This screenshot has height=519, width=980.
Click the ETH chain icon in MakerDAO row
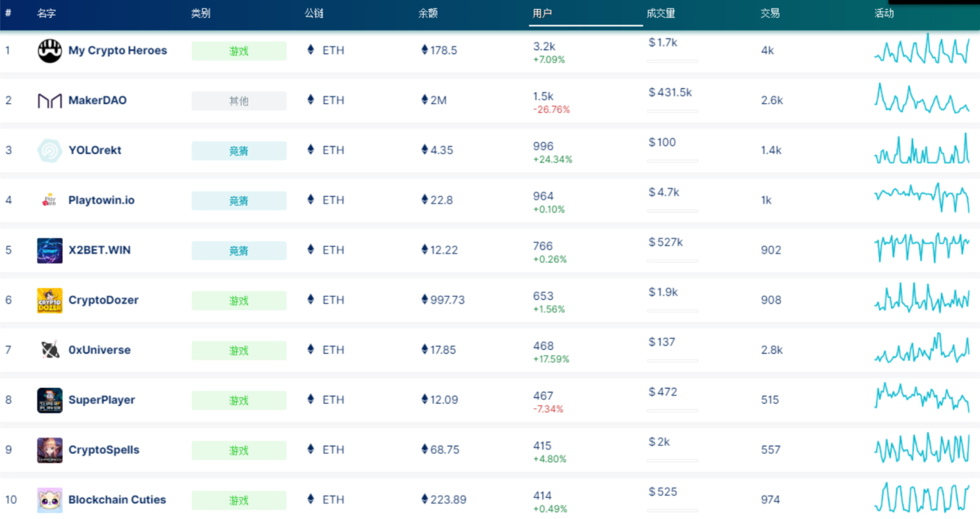click(311, 99)
